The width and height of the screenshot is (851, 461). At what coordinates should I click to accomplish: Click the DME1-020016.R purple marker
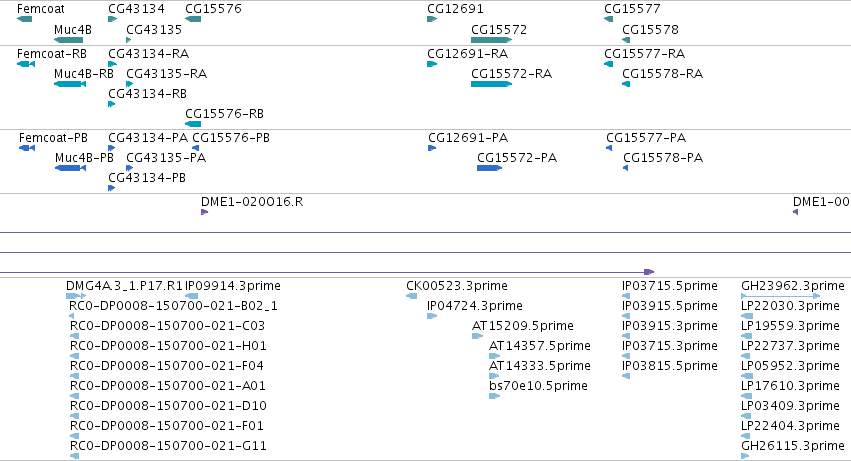205,212
